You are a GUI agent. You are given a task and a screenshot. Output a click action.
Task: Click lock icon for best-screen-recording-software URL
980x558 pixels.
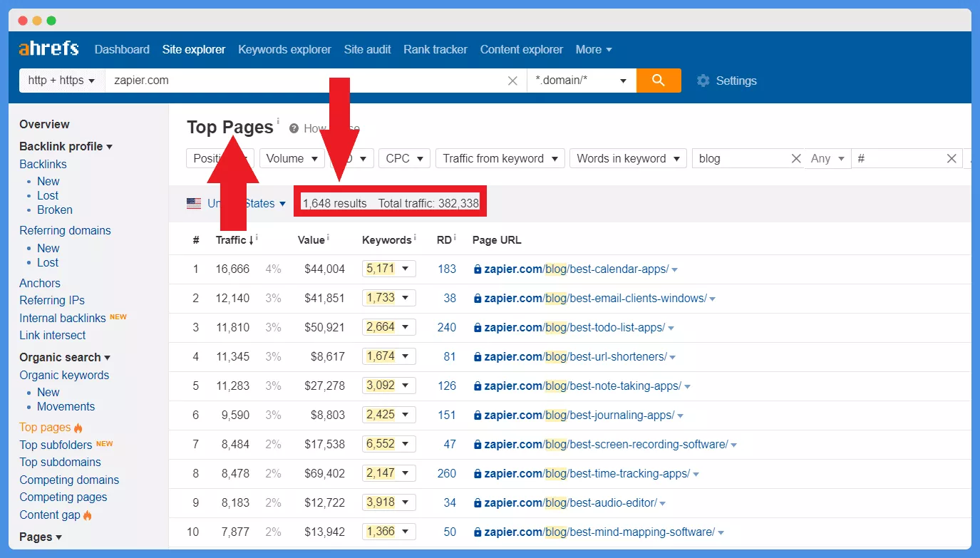tap(478, 445)
